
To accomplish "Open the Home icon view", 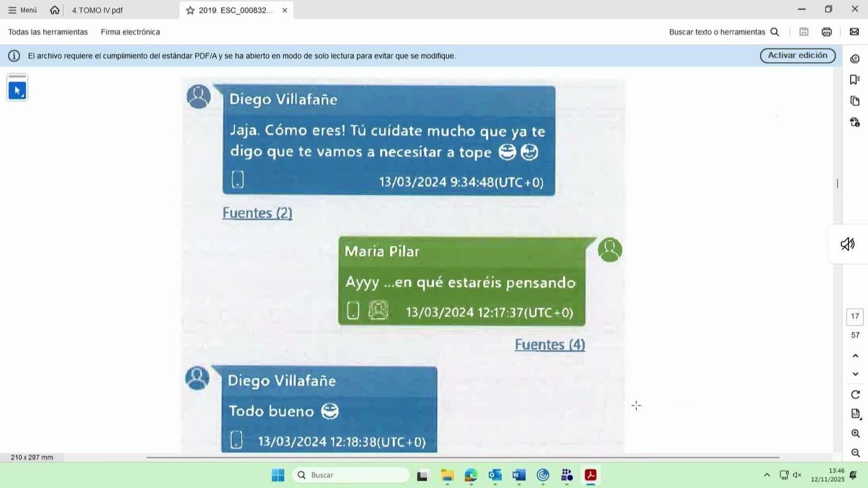I will pos(55,10).
